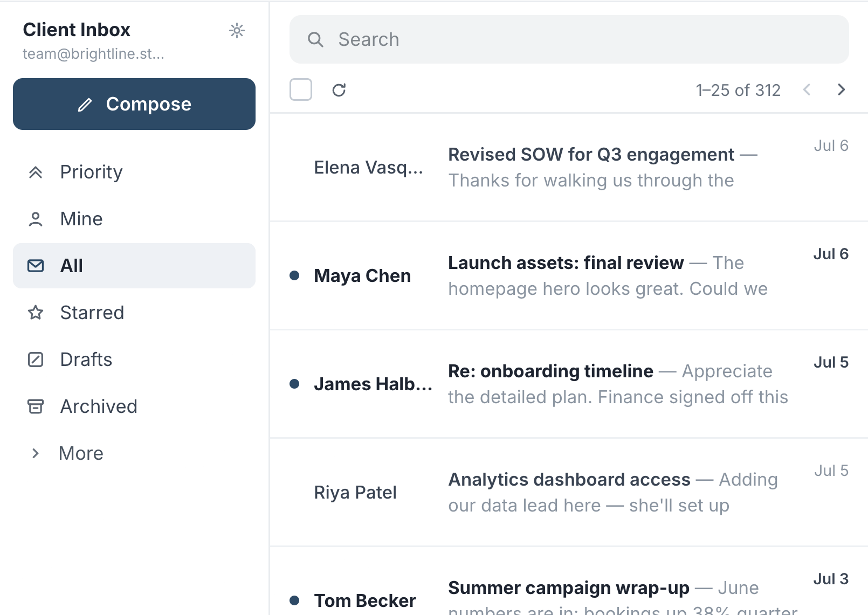
Task: Click unread dot next to Tom Becker
Action: [x=294, y=600]
